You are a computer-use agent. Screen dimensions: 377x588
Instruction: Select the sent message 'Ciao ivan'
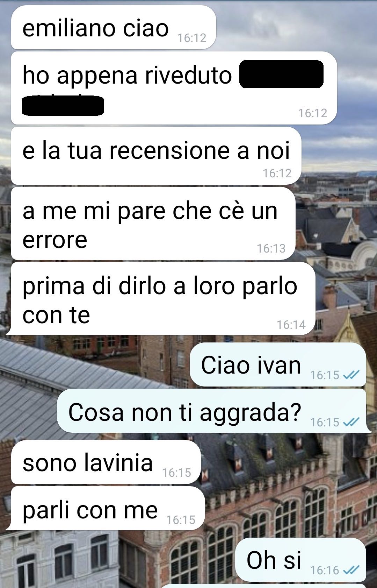[x=278, y=364]
